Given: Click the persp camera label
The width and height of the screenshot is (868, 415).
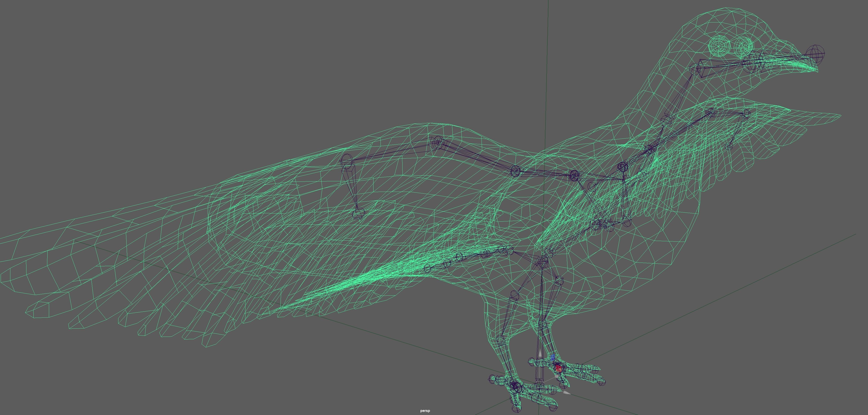Looking at the screenshot, I should [425, 411].
